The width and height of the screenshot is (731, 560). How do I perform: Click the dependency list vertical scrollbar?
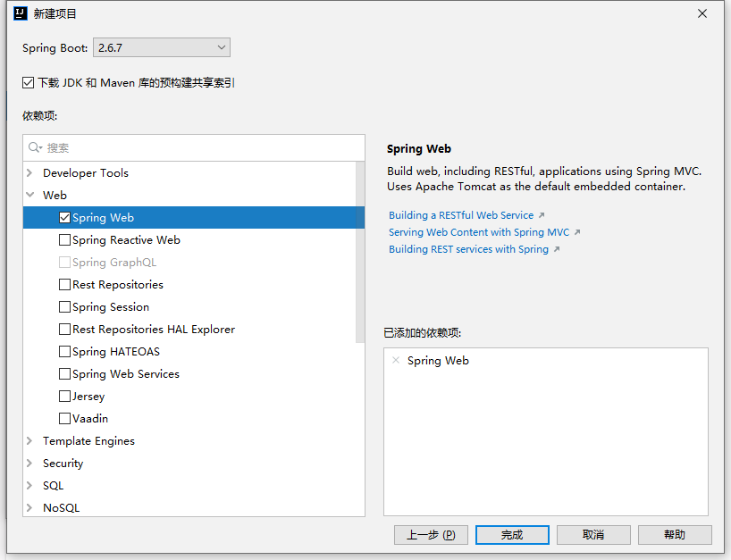coord(360,252)
